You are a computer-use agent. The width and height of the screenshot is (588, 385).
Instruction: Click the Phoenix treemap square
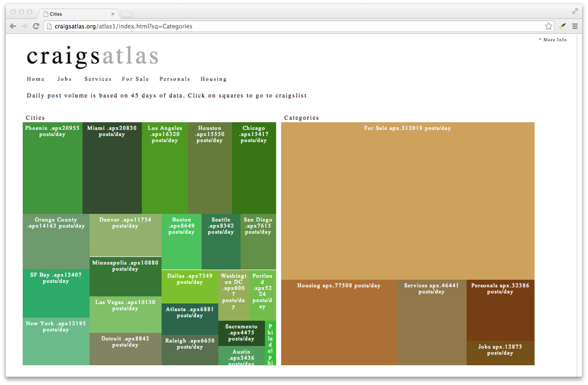[x=52, y=168]
